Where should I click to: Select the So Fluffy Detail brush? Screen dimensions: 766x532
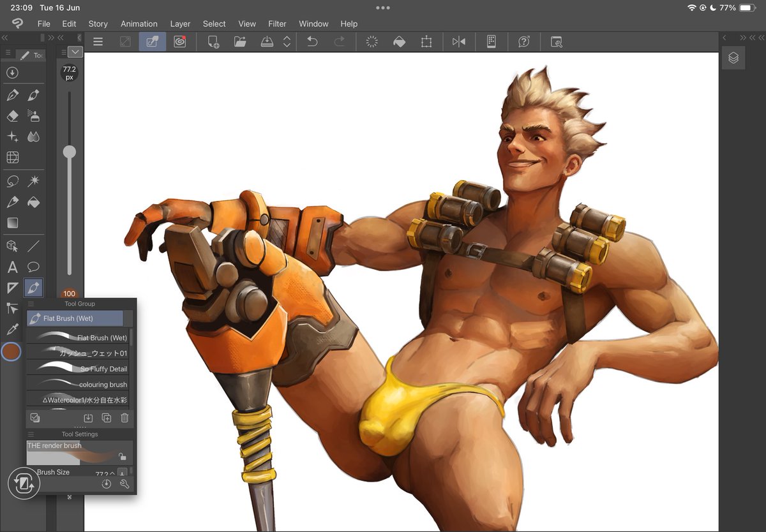coord(77,369)
